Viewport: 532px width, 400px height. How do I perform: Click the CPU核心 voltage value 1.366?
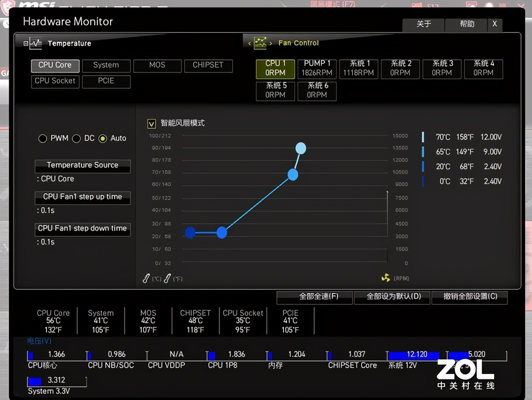(x=57, y=355)
